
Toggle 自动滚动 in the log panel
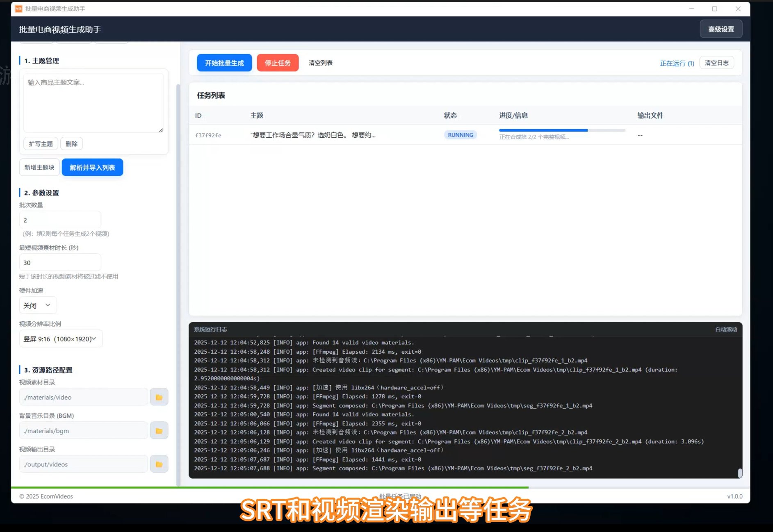[x=726, y=329]
